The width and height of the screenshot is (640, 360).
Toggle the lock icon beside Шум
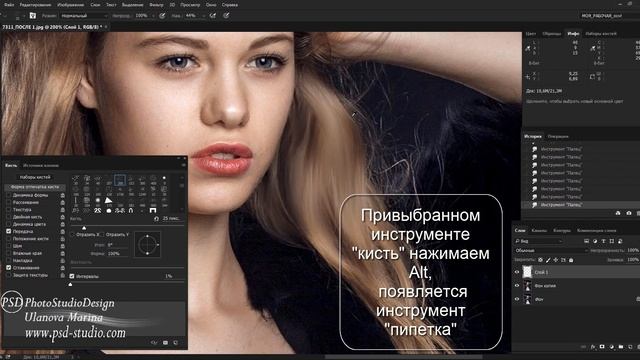coord(62,246)
